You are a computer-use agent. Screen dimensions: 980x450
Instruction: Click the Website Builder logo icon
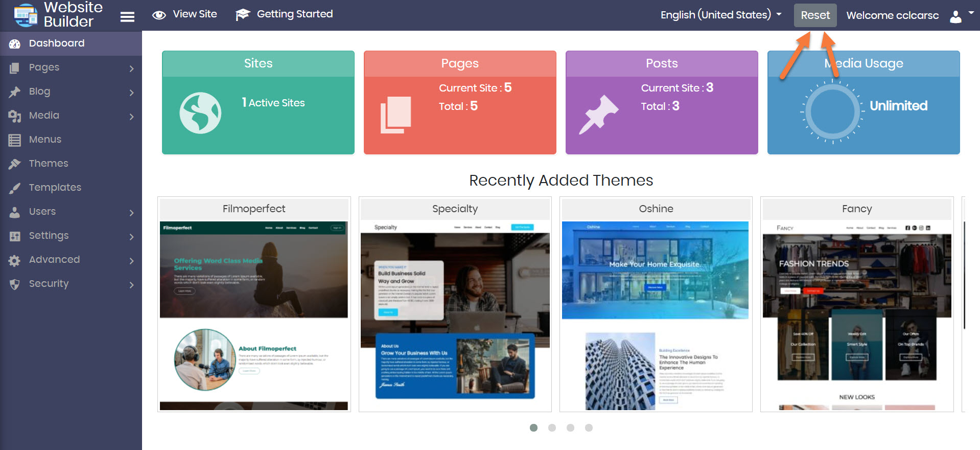pos(26,15)
